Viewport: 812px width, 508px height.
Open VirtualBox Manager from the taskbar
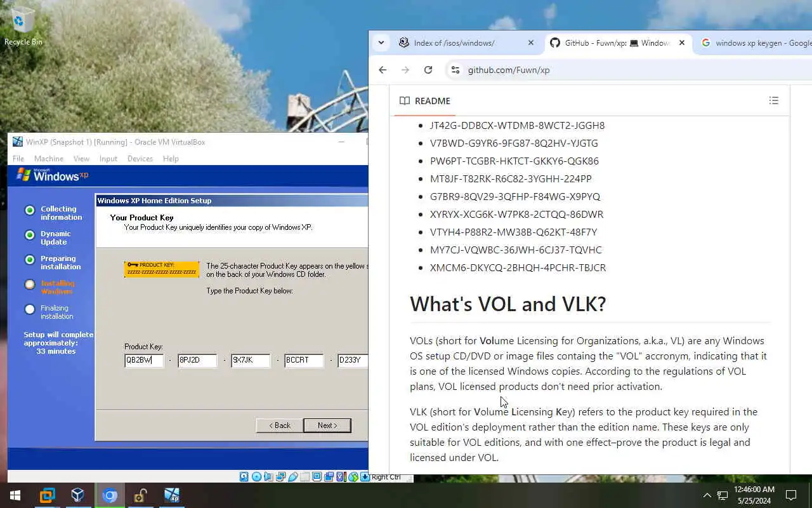pyautogui.click(x=78, y=495)
